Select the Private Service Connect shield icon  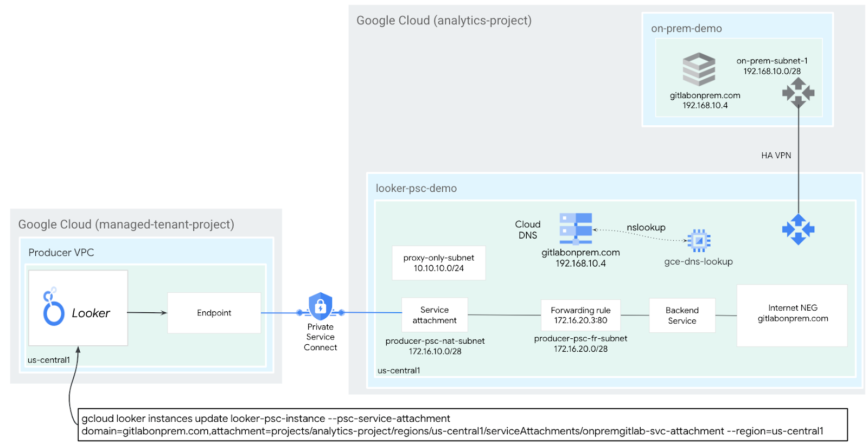click(320, 307)
